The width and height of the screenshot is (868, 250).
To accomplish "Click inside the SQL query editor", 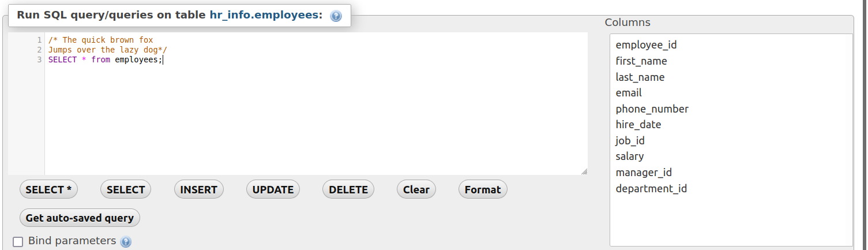I will [x=316, y=103].
